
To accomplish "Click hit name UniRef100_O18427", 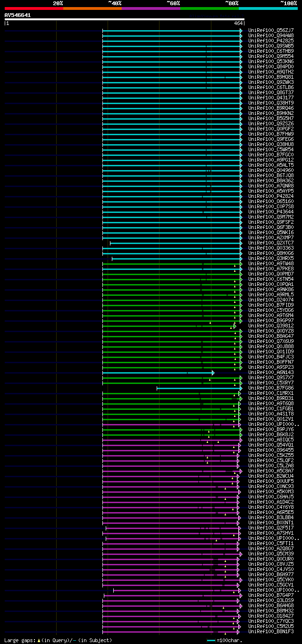I will [x=271, y=616].
